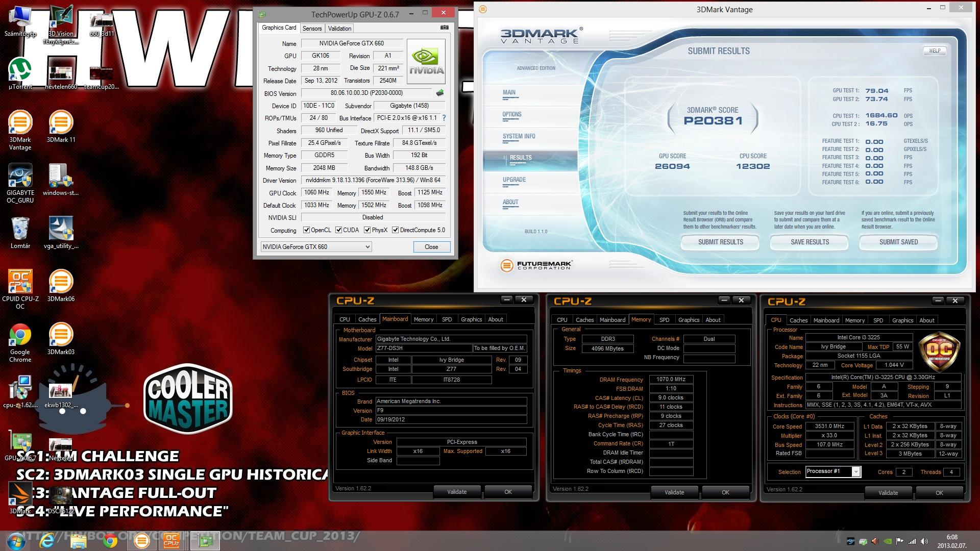Open Chrome from the taskbar
Viewport: 980px width, 551px height.
coord(110,541)
